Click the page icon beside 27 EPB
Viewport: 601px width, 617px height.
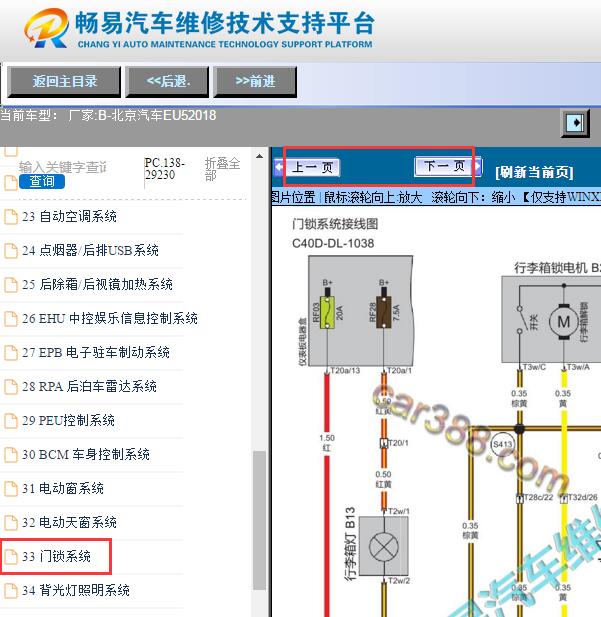click(x=11, y=353)
